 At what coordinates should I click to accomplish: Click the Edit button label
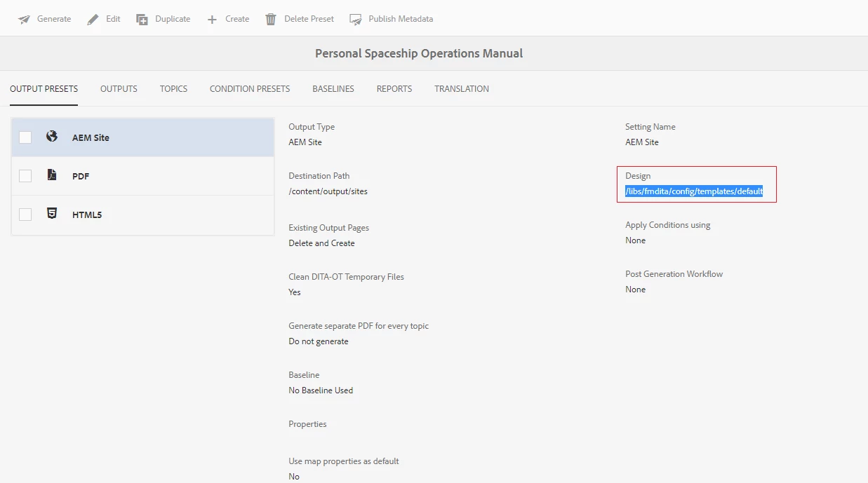(113, 19)
